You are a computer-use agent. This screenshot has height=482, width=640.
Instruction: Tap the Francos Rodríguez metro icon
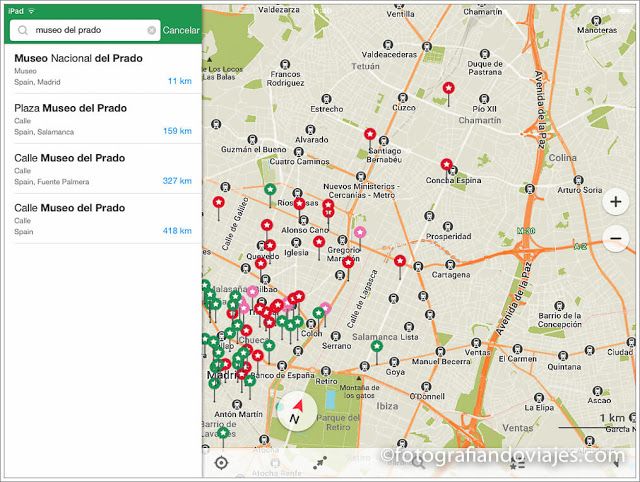point(285,64)
